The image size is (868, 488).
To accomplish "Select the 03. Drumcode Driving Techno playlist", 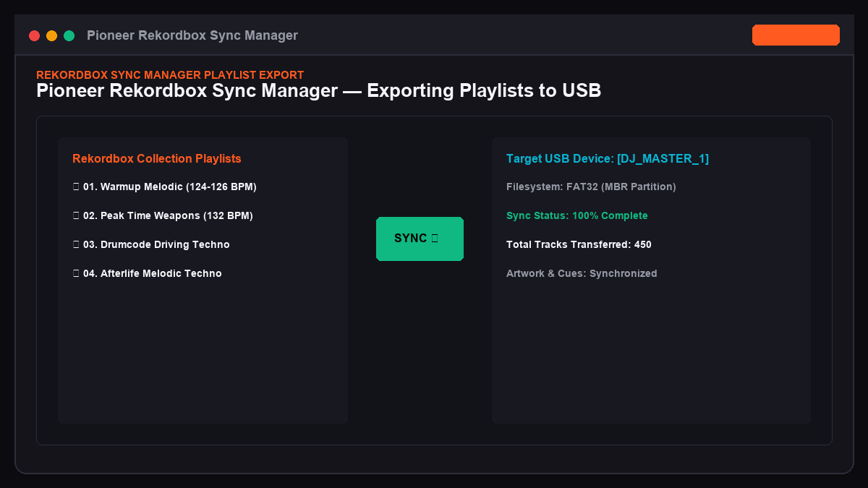I will (x=151, y=245).
